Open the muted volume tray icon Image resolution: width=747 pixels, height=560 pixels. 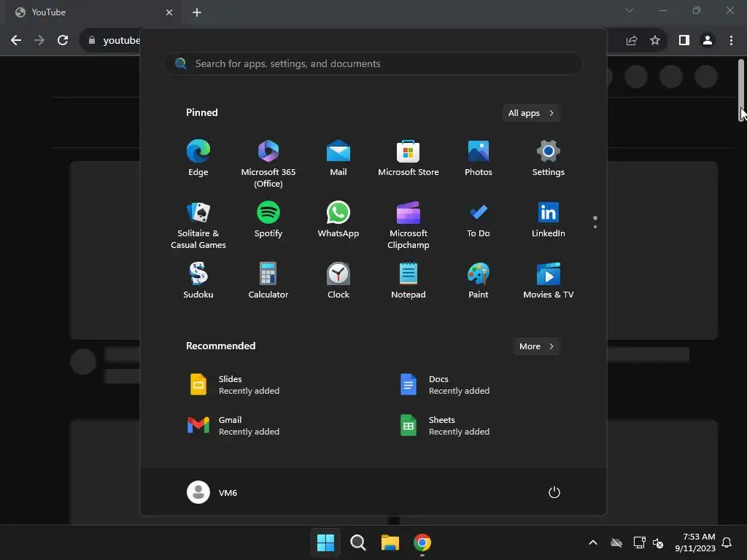click(659, 542)
